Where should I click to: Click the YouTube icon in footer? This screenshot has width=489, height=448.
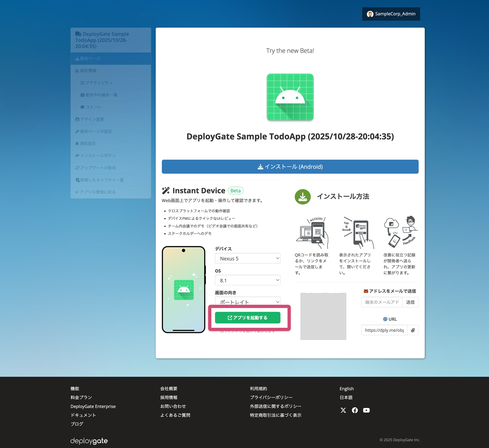pyautogui.click(x=366, y=410)
